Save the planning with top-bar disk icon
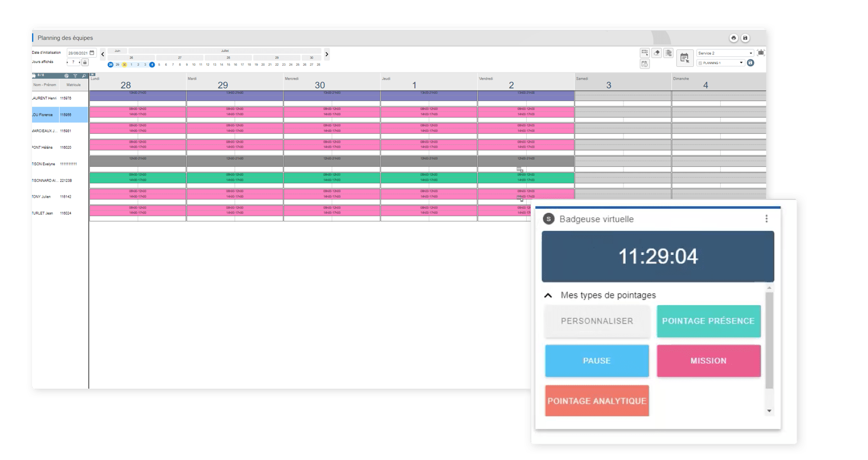Screen dimensions: 868x460 (x=745, y=38)
